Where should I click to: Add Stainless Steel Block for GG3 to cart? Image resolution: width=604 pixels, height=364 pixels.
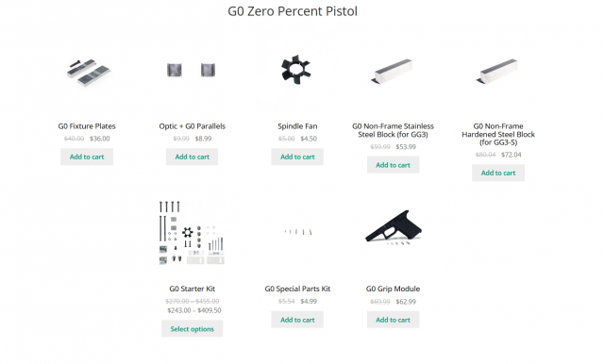[x=393, y=165]
